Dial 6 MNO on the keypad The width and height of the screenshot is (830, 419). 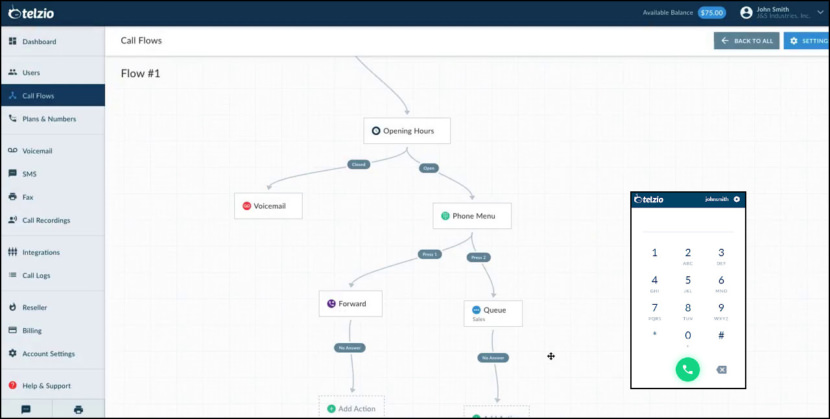pyautogui.click(x=721, y=283)
